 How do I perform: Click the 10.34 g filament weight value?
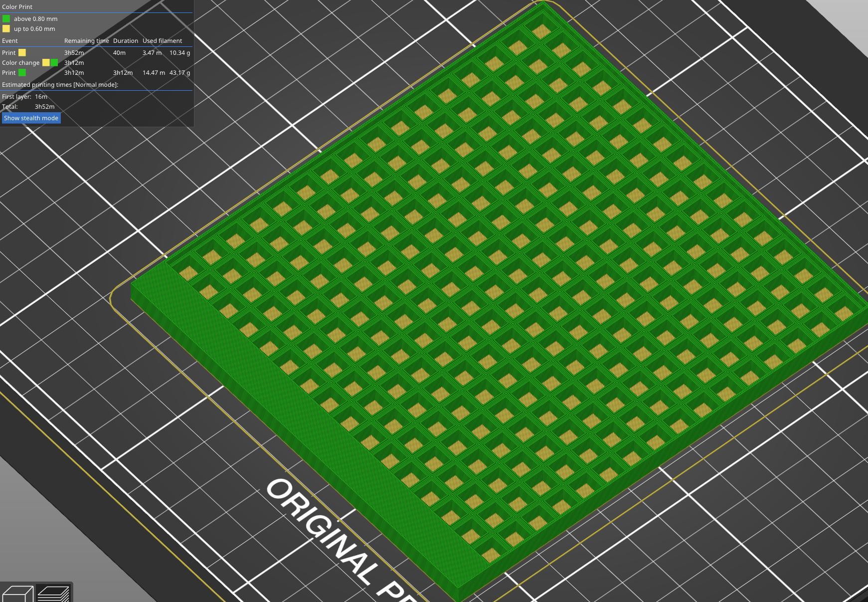point(179,52)
